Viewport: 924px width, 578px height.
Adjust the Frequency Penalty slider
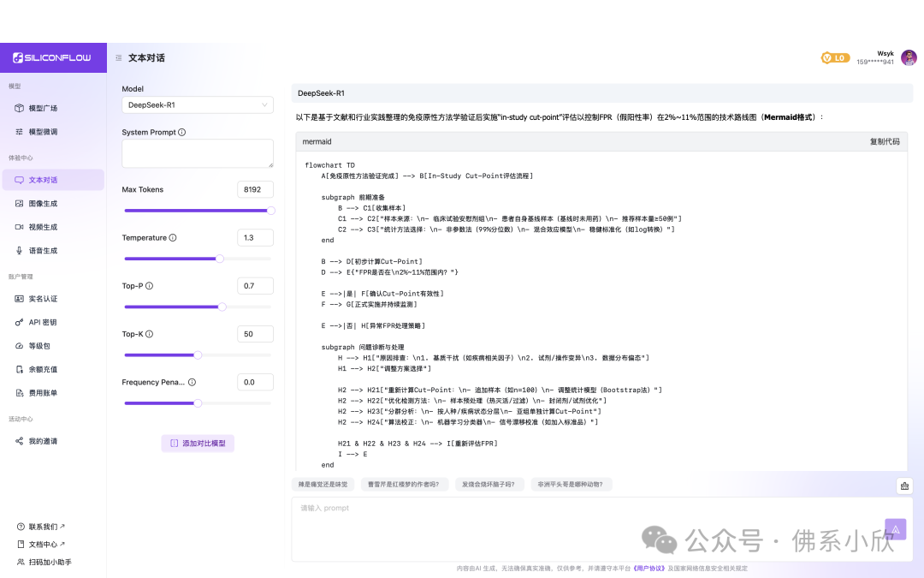198,403
